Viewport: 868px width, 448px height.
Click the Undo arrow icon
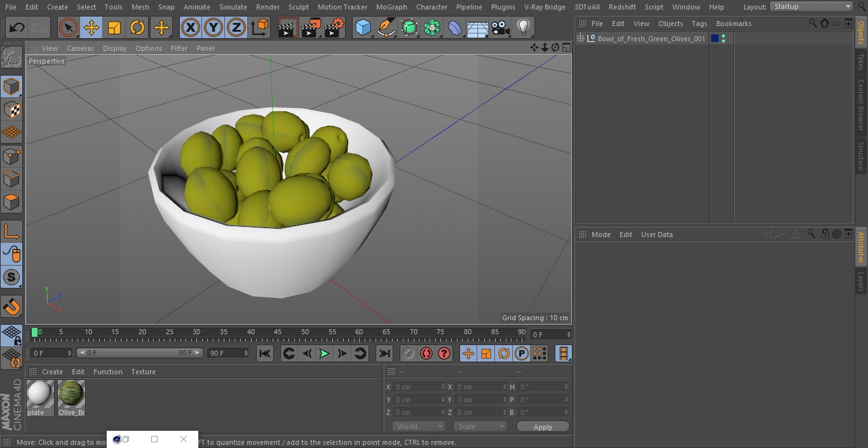tap(17, 27)
